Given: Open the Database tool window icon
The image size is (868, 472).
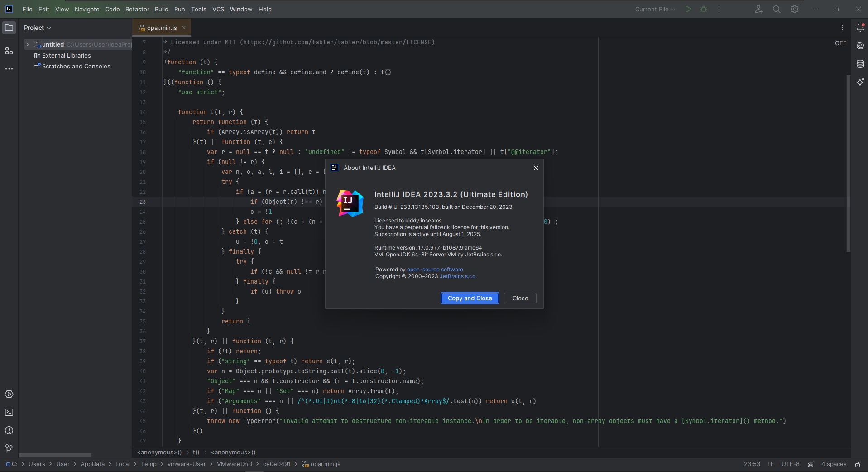Looking at the screenshot, I should pos(860,64).
